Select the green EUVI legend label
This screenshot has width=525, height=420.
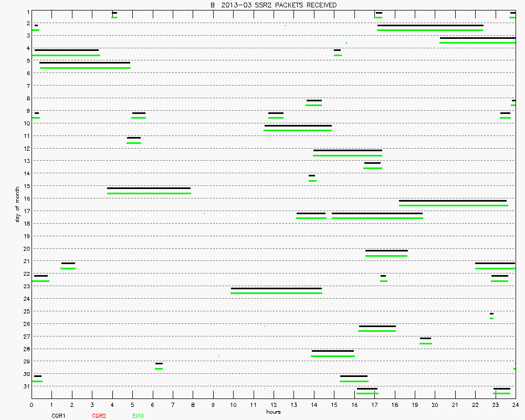click(x=139, y=416)
